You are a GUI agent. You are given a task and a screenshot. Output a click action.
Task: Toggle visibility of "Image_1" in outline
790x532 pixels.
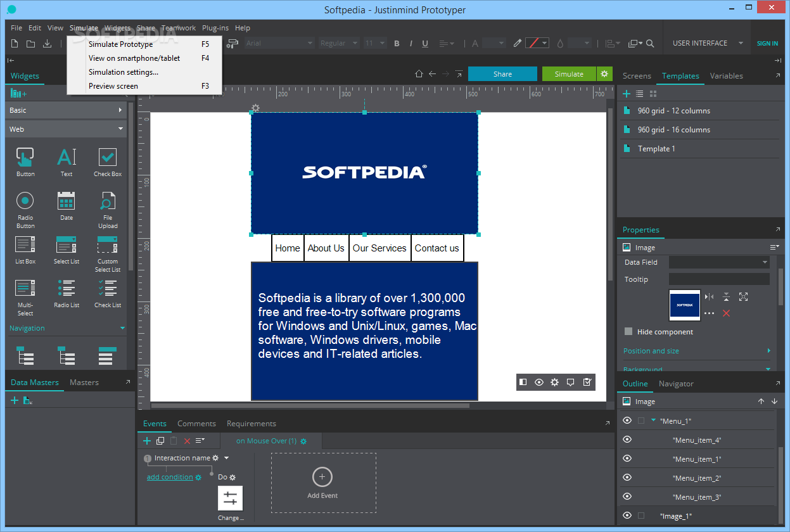627,516
